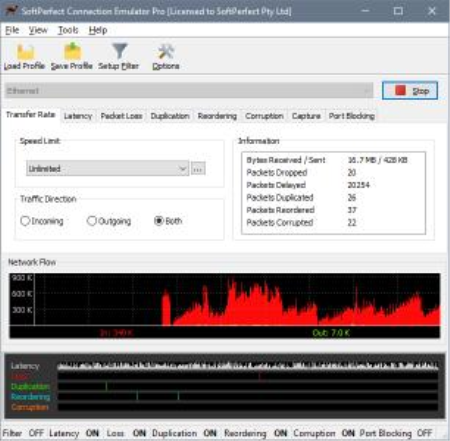Select the Incoming traffic direction
Viewport: 450px width, 441px height.
tap(42, 221)
